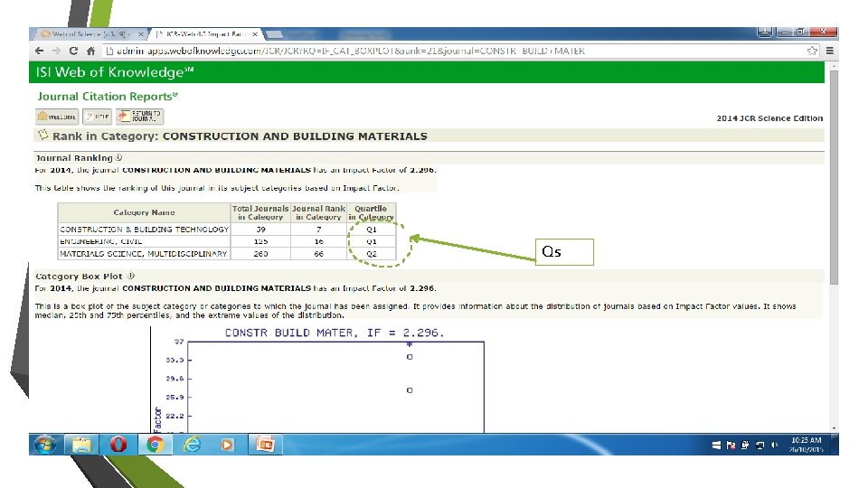Switch to PowerPoint in the taskbar
Screen dimensions: 868x488
(265, 445)
